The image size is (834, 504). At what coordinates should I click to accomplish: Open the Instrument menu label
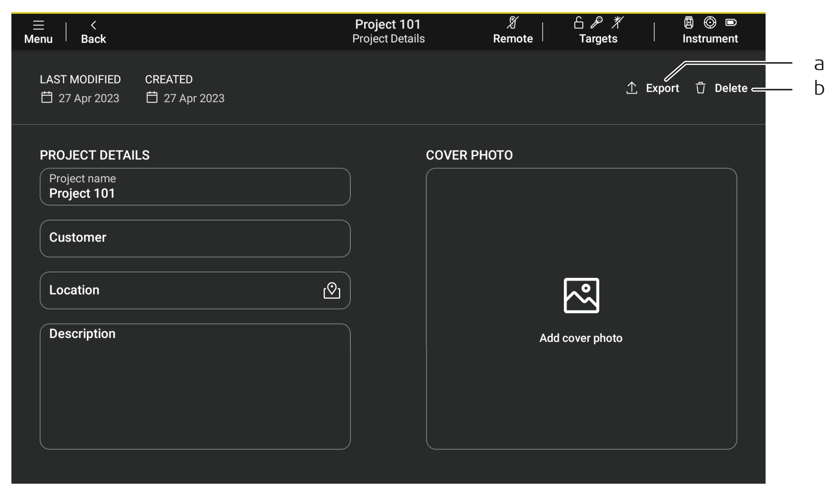[x=710, y=38]
